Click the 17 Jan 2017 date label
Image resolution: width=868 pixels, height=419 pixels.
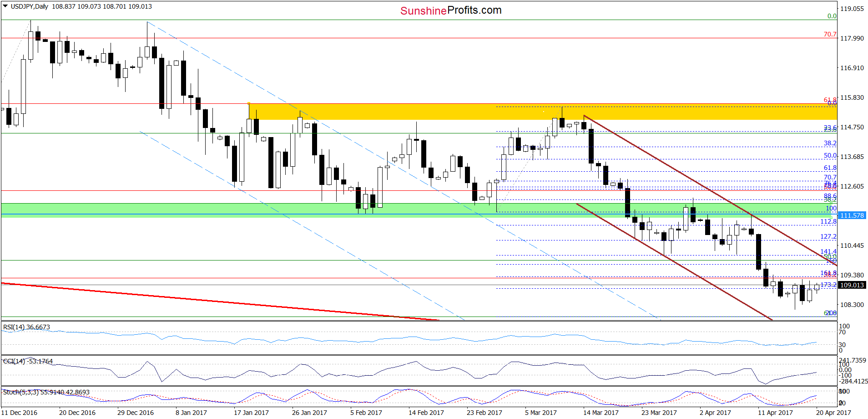pyautogui.click(x=251, y=413)
